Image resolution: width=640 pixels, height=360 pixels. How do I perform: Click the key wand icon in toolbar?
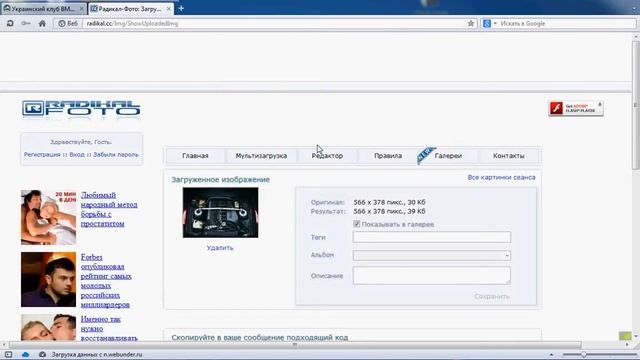point(26,24)
